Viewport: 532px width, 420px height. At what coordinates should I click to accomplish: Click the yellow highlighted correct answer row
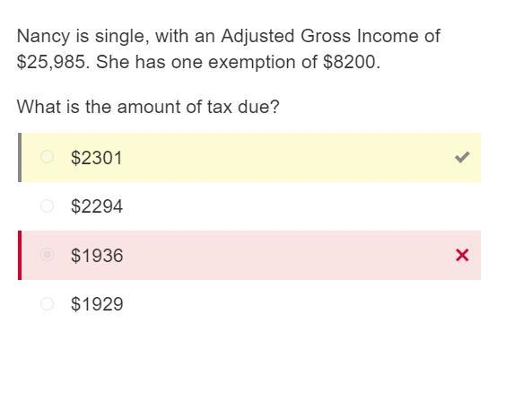click(249, 158)
